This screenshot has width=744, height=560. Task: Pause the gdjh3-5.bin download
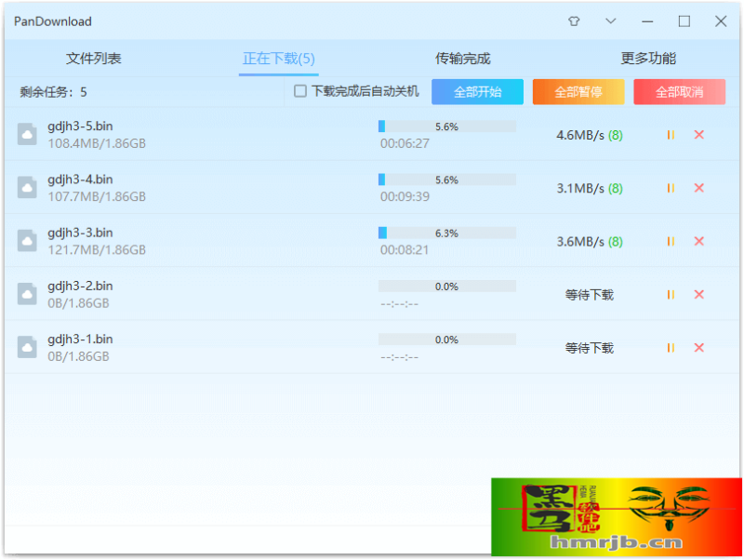point(670,135)
